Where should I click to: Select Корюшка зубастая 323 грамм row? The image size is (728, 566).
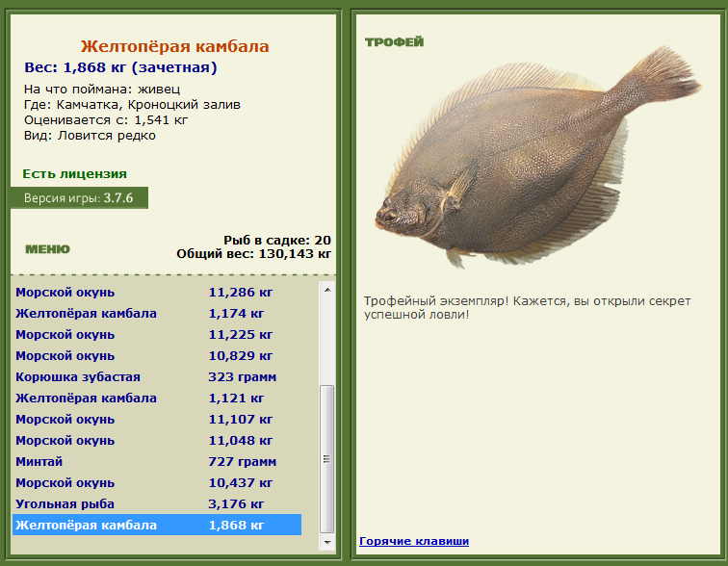click(157, 377)
